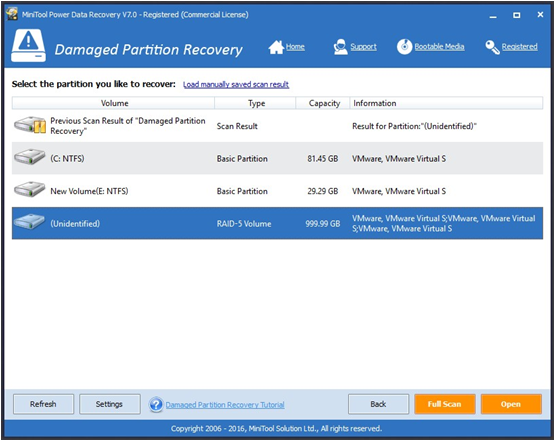Click the C: NTFS drive icon
This screenshot has width=554, height=440.
(x=30, y=157)
